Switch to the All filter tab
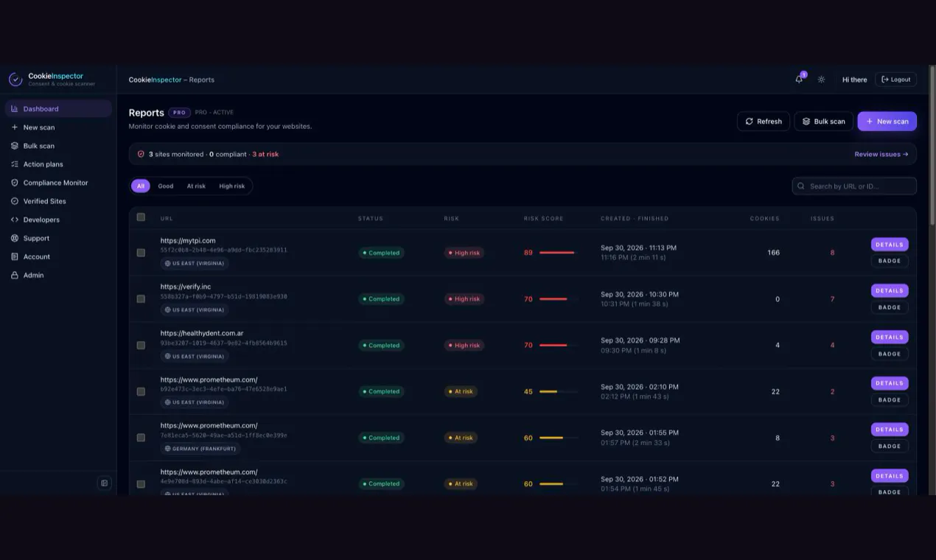 [x=141, y=186]
